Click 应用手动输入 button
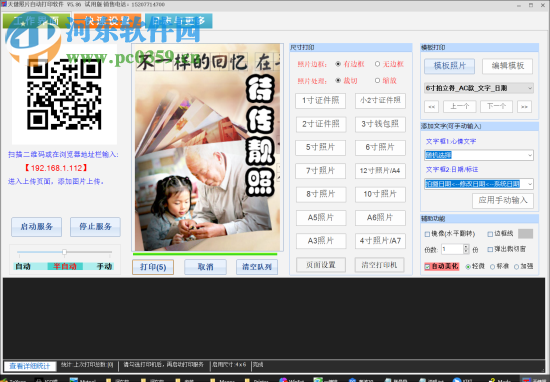This screenshot has width=550, height=382. (503, 201)
